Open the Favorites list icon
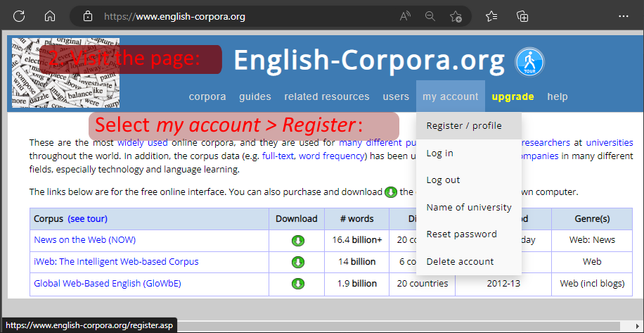Screen dimensions: 644x333 [491, 16]
